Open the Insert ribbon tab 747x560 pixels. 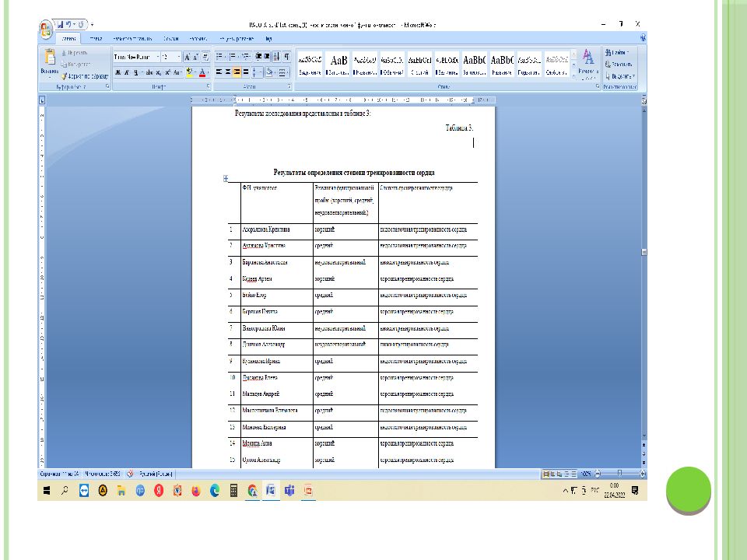click(x=95, y=37)
